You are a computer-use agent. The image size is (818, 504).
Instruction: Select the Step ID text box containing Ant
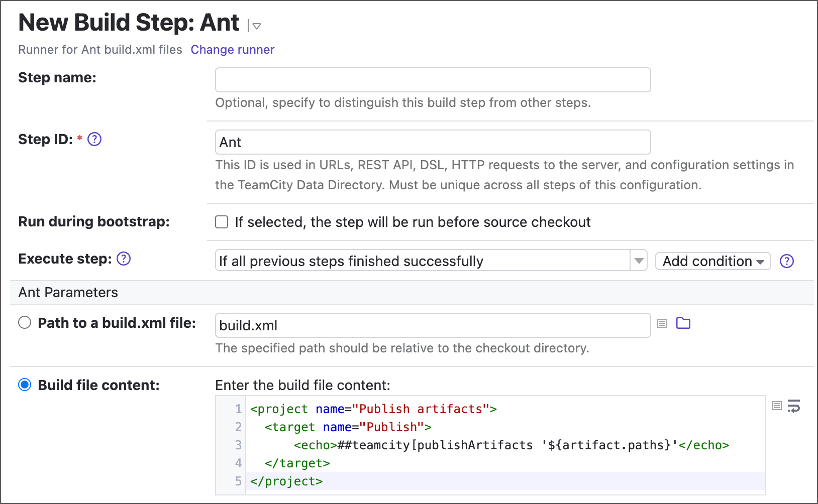[432, 142]
